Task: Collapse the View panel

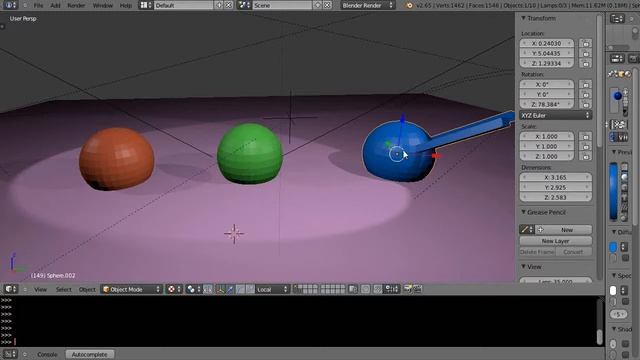Action: (x=523, y=267)
